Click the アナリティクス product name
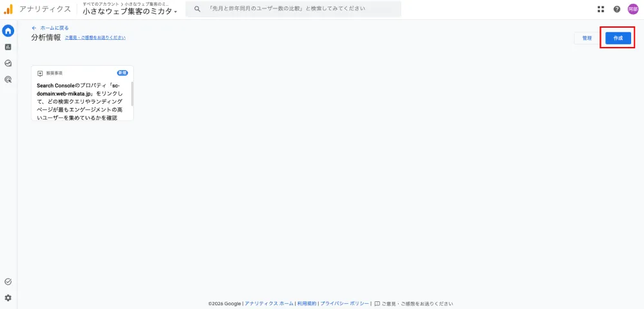The image size is (644, 309). click(x=45, y=9)
